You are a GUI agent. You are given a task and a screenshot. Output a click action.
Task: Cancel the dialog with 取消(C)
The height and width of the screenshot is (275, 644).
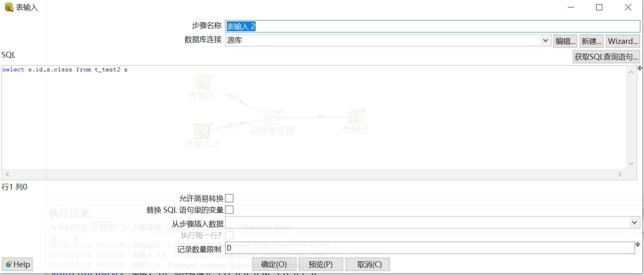point(367,264)
